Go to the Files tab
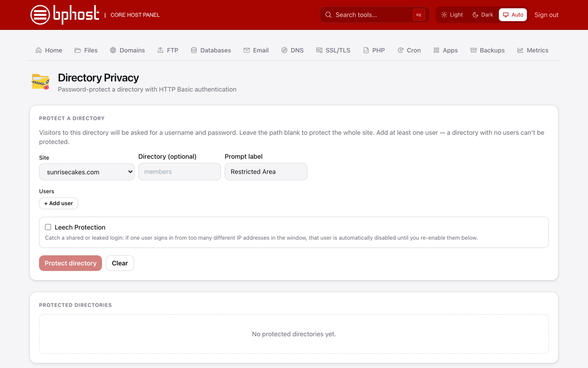The image size is (588, 368). (x=86, y=50)
